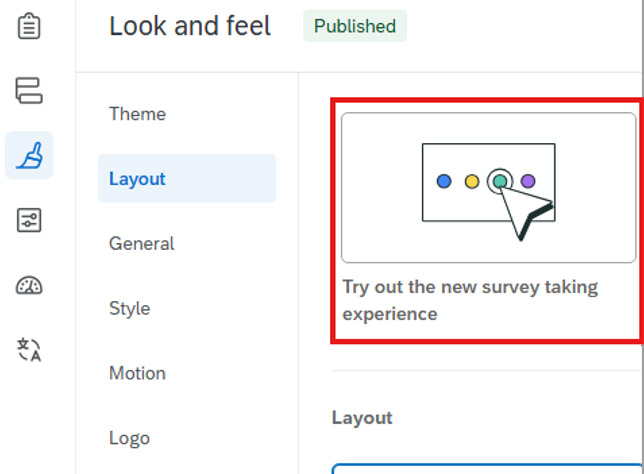Select the Look and feel paintbrush icon

click(29, 155)
